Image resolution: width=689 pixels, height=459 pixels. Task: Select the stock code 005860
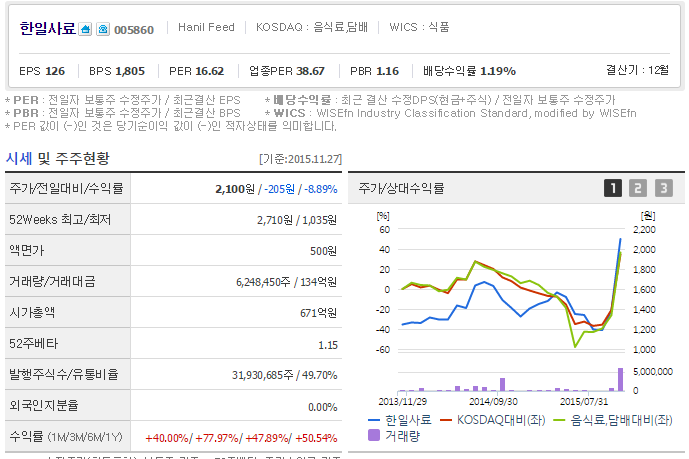pos(134,30)
